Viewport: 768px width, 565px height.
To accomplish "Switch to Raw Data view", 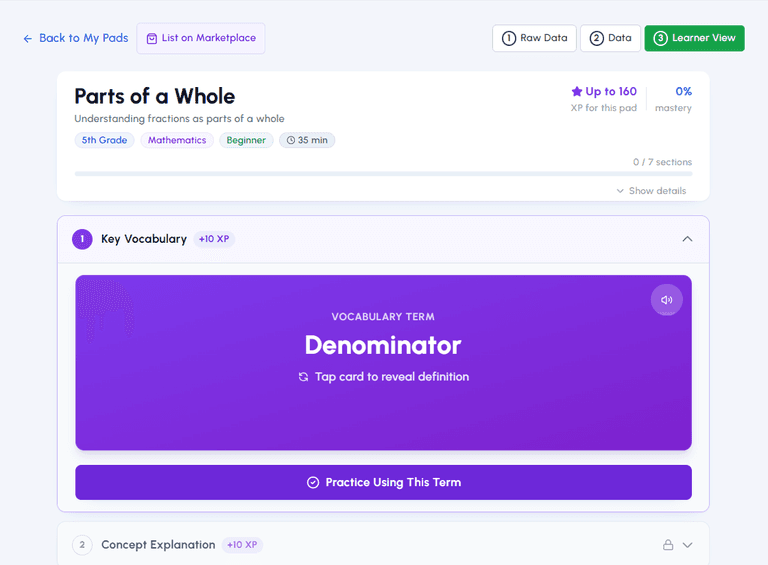I will (x=534, y=38).
